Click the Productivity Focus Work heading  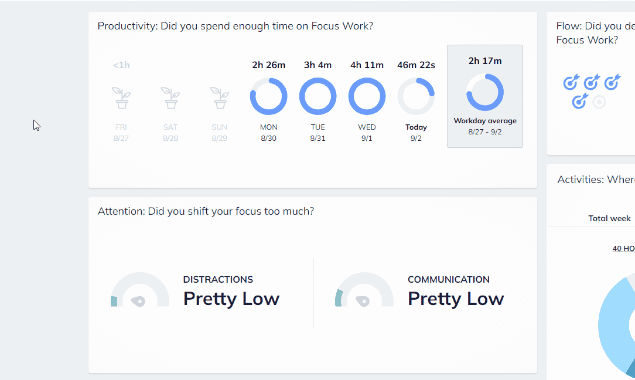click(x=235, y=26)
